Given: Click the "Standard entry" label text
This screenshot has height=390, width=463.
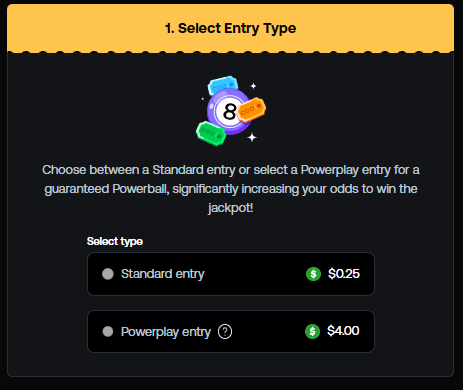Looking at the screenshot, I should (x=163, y=274).
